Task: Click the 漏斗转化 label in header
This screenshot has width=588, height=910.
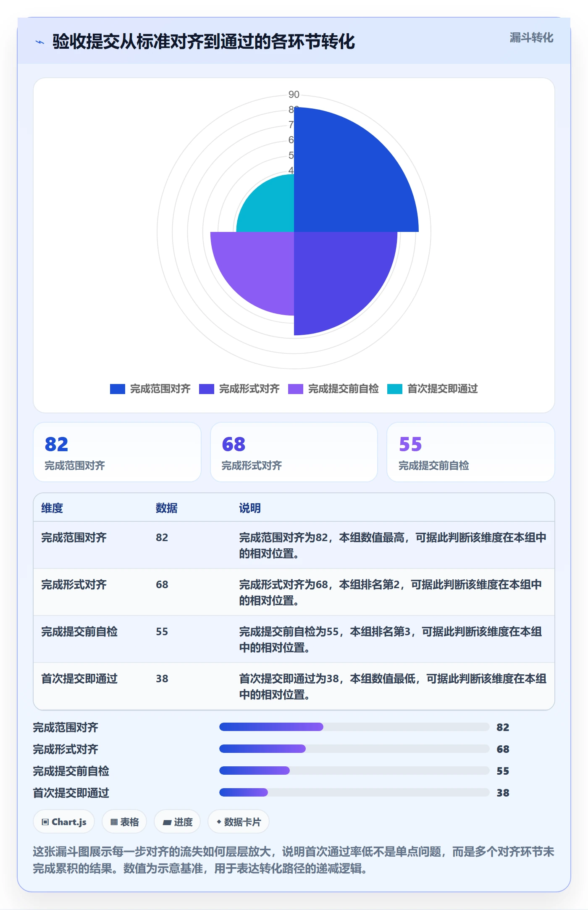Action: click(531, 38)
